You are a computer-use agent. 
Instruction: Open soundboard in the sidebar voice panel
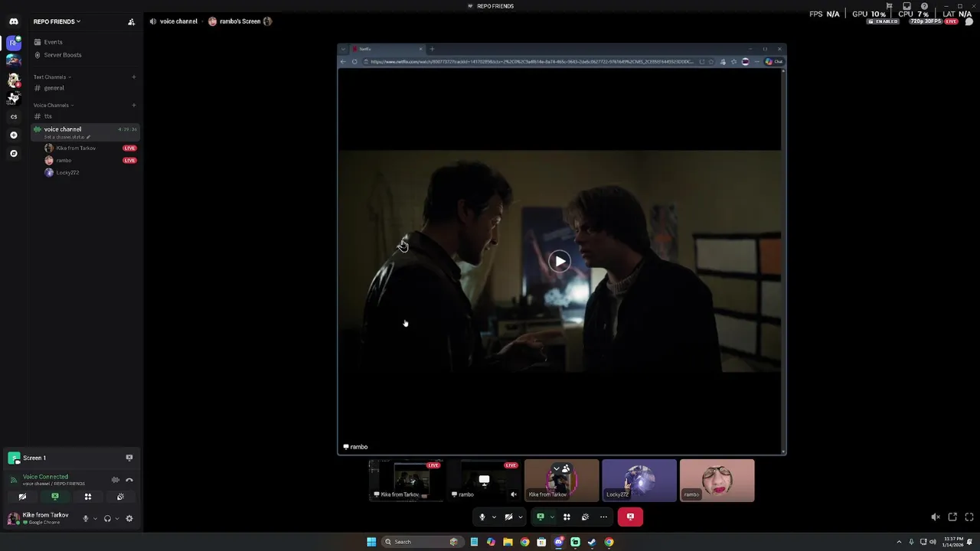pyautogui.click(x=121, y=497)
